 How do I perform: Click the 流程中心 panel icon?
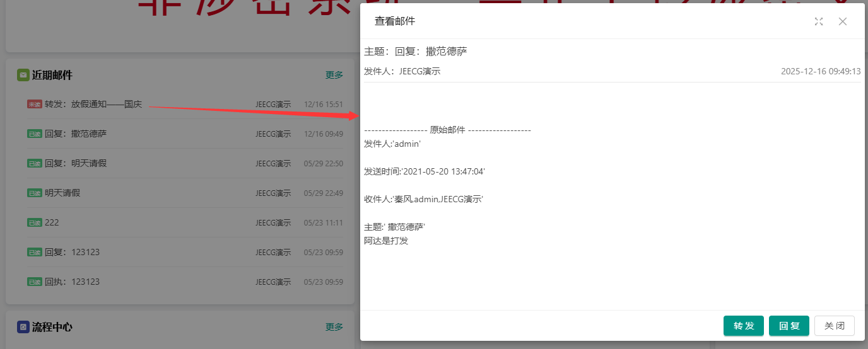click(23, 327)
